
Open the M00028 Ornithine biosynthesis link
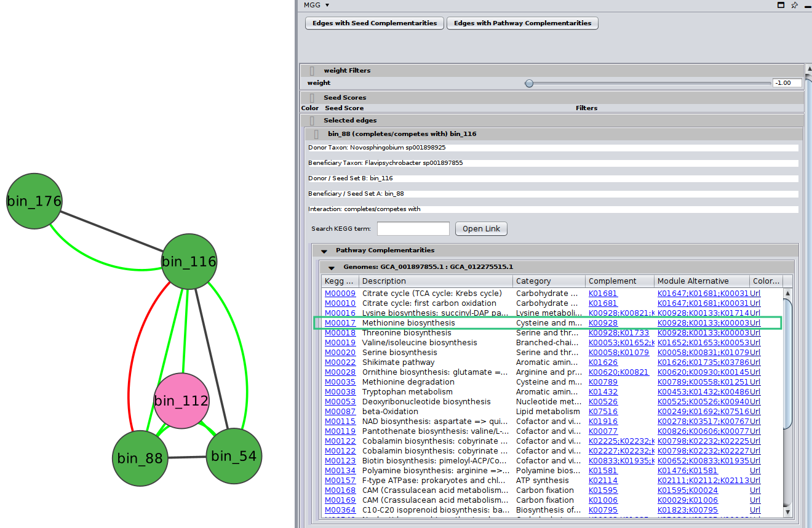[x=340, y=372]
